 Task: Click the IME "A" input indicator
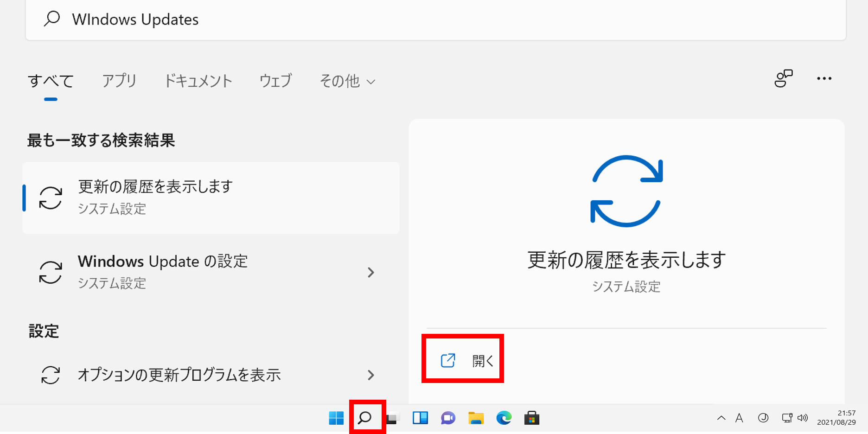[x=740, y=418]
